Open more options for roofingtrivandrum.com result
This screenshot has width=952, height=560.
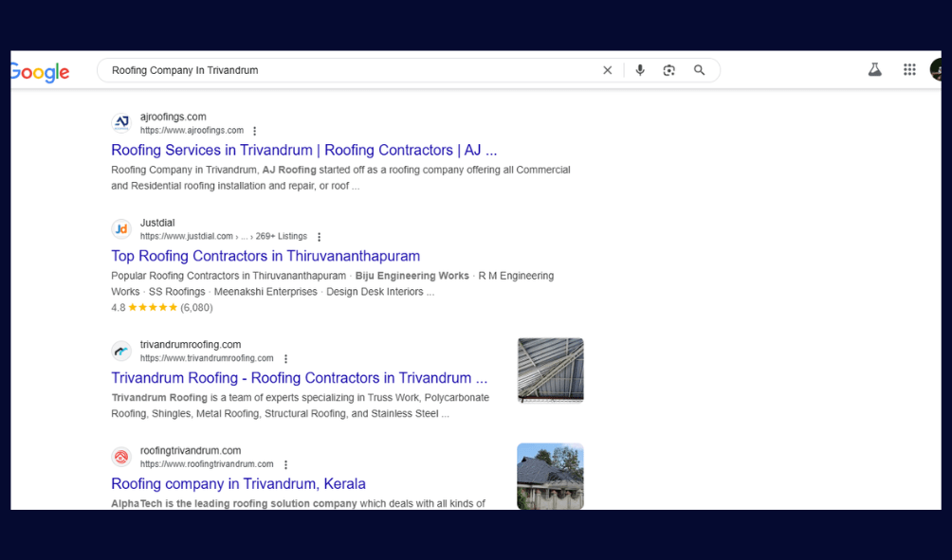coord(286,464)
